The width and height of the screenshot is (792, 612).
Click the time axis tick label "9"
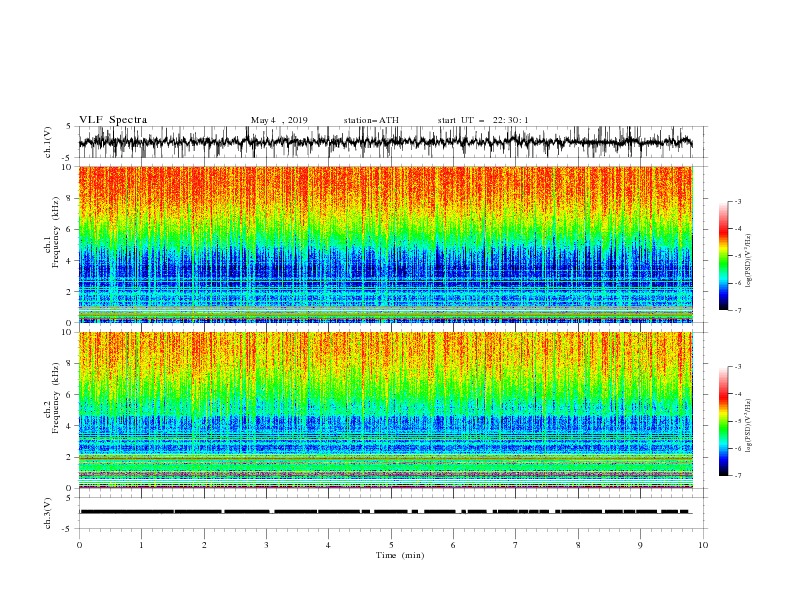point(640,545)
